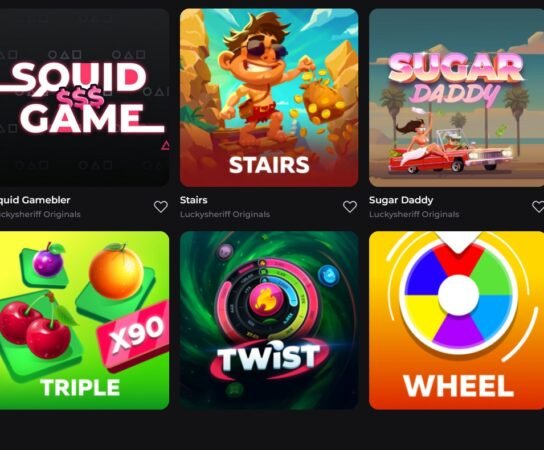
Task: Click the Sugar Daddy title link
Action: [401, 200]
